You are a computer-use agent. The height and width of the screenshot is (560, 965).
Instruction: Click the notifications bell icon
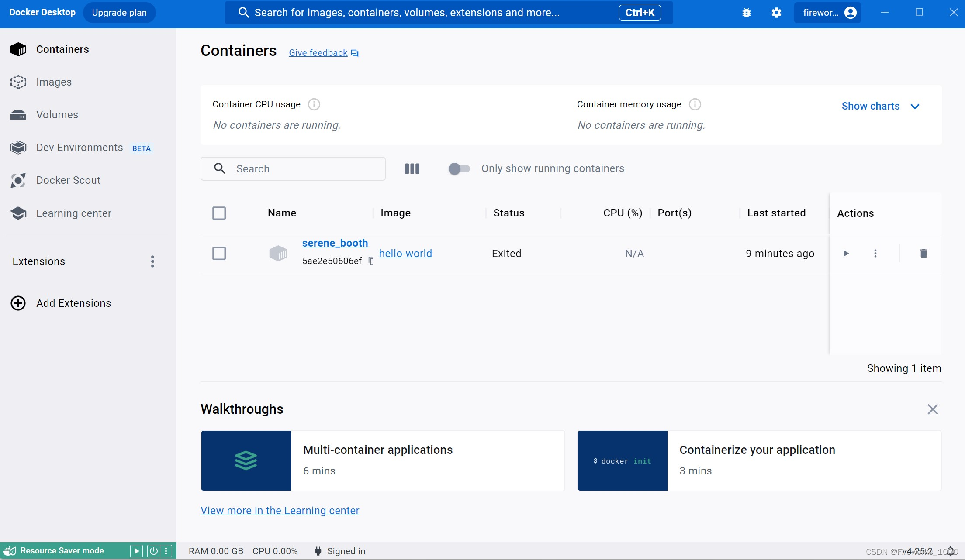coord(950,551)
